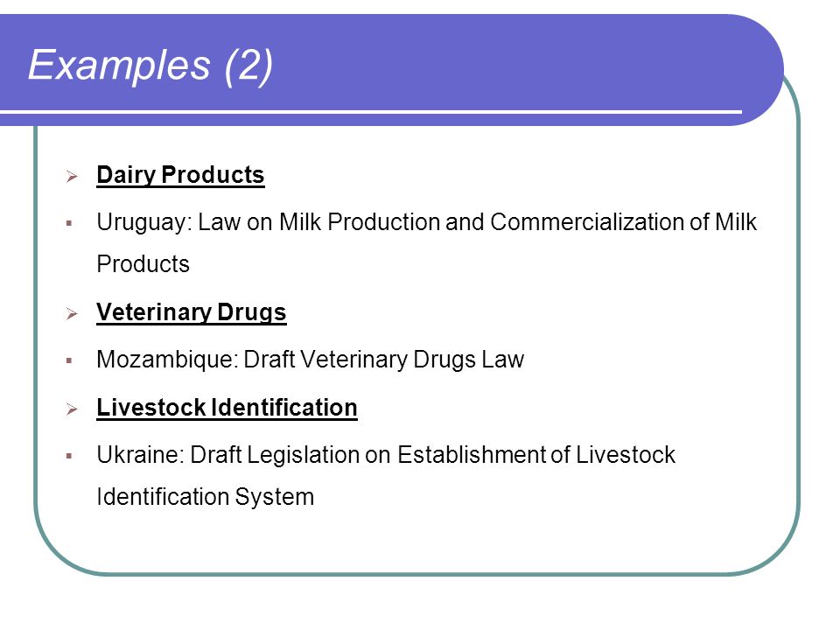
Task: Open the Veterinary Drugs heading
Action: tap(192, 312)
